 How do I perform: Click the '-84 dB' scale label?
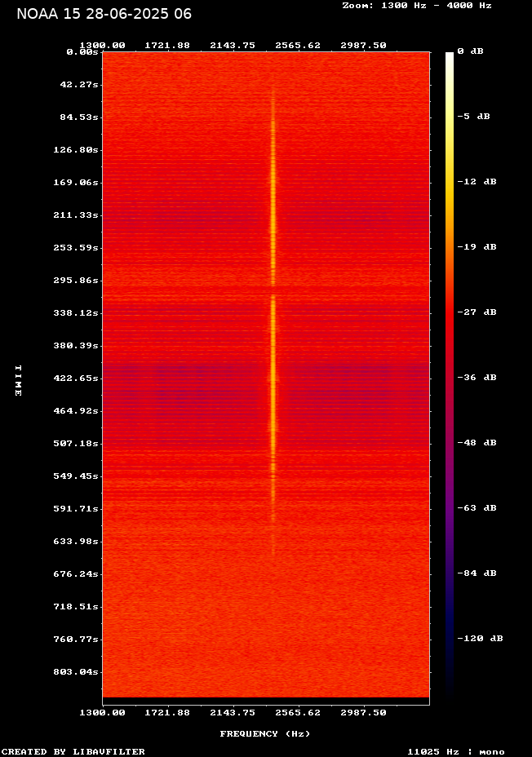coord(477,573)
